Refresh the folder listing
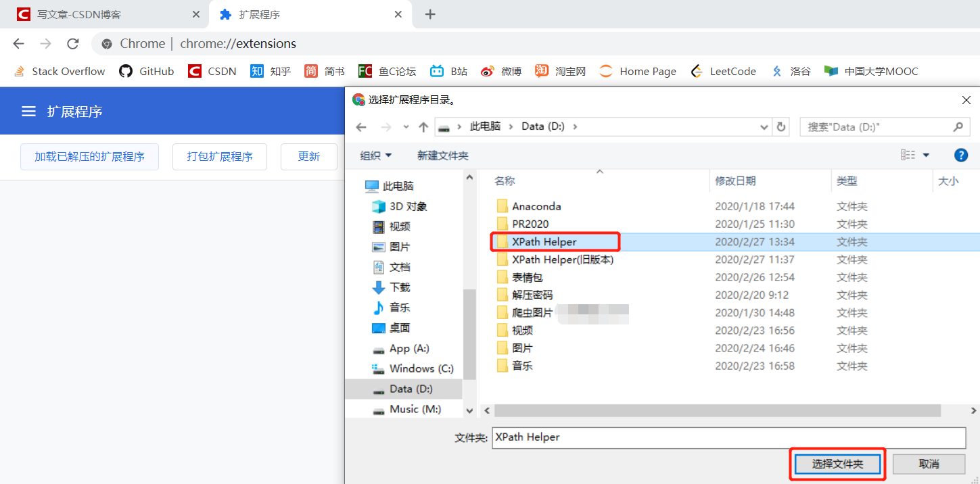 [780, 126]
